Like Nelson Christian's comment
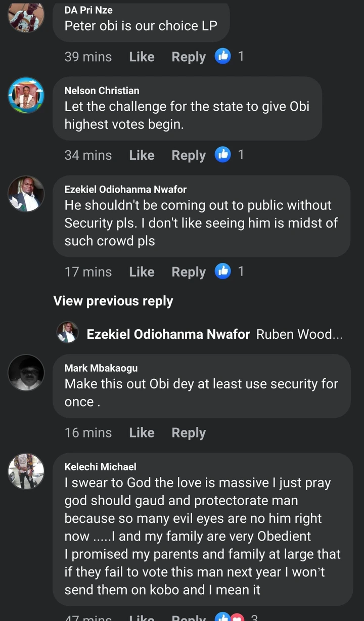 [142, 155]
